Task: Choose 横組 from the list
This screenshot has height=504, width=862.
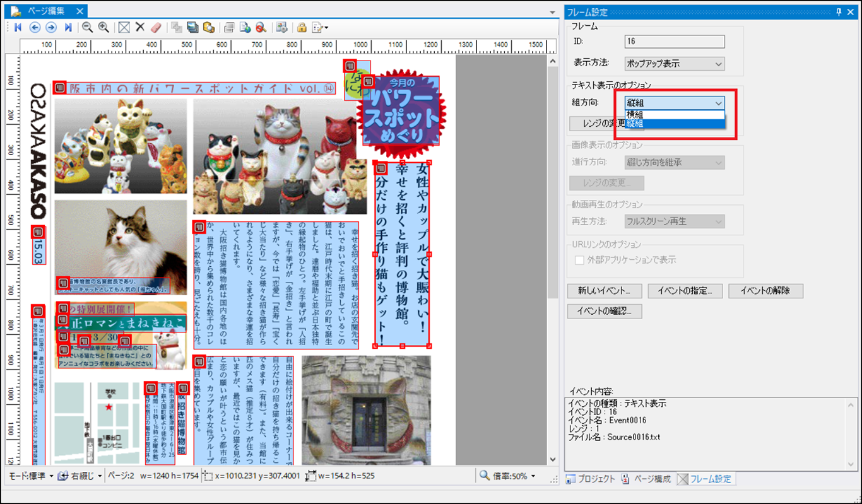Action: (x=675, y=114)
